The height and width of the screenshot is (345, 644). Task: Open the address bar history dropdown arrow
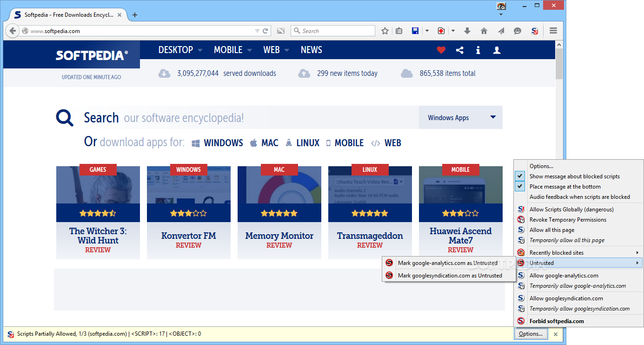click(x=257, y=31)
